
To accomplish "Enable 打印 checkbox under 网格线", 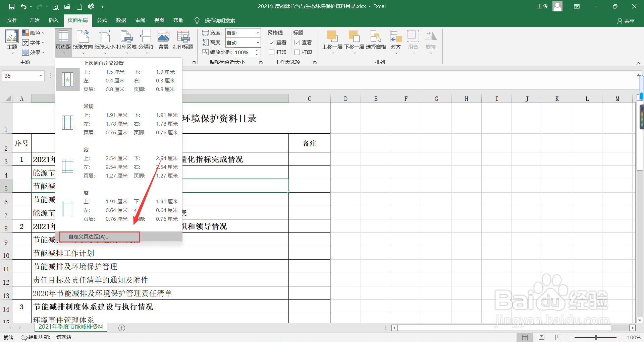I will [272, 52].
